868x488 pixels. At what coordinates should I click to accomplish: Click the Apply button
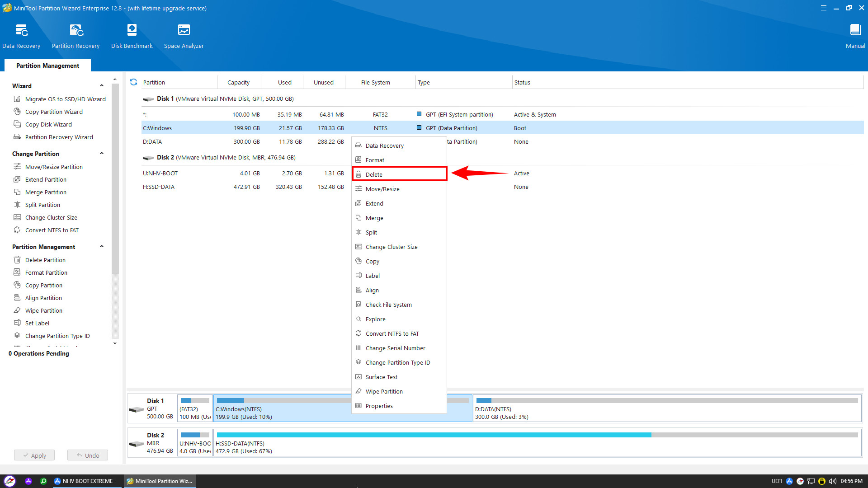coord(34,455)
